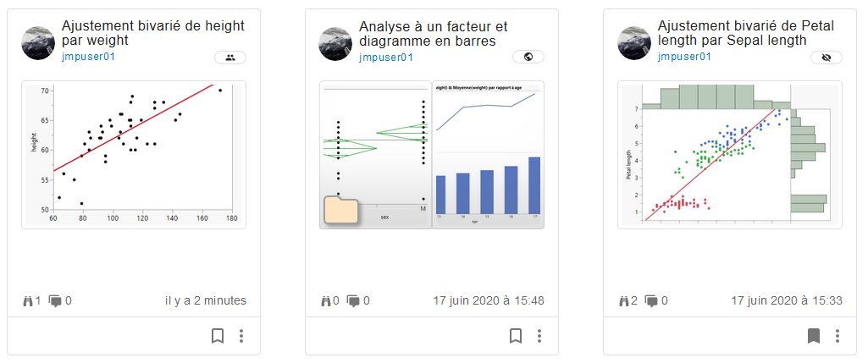Open the Analyse à un facteur et diagramme title
The image size is (868, 363).
coord(433,33)
